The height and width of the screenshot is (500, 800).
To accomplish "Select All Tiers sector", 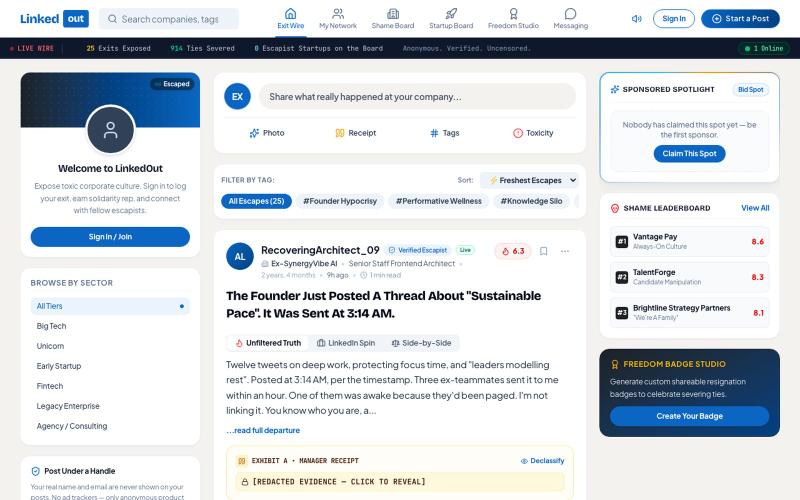I will [110, 306].
